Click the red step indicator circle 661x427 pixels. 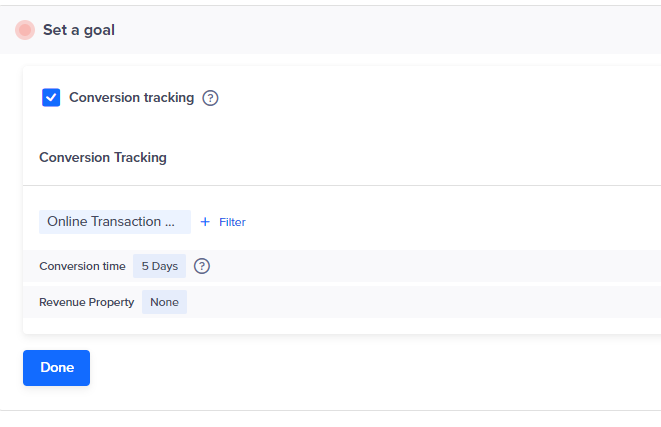pos(25,30)
